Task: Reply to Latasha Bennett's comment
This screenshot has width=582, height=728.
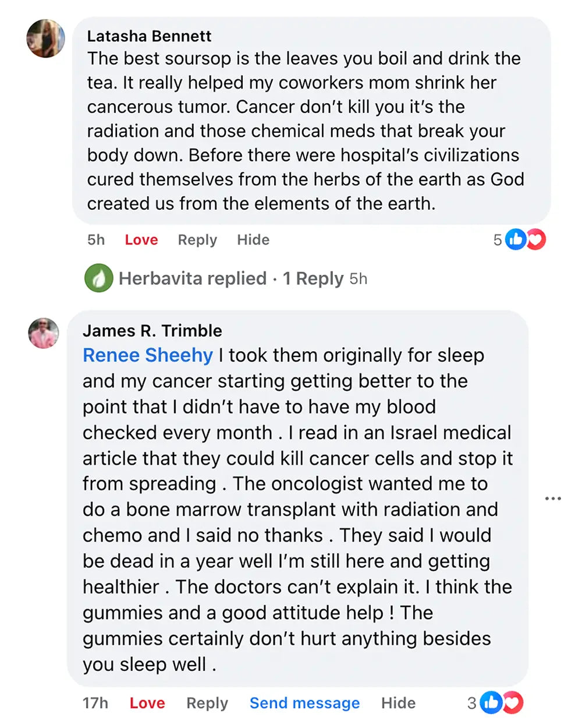Action: click(197, 240)
